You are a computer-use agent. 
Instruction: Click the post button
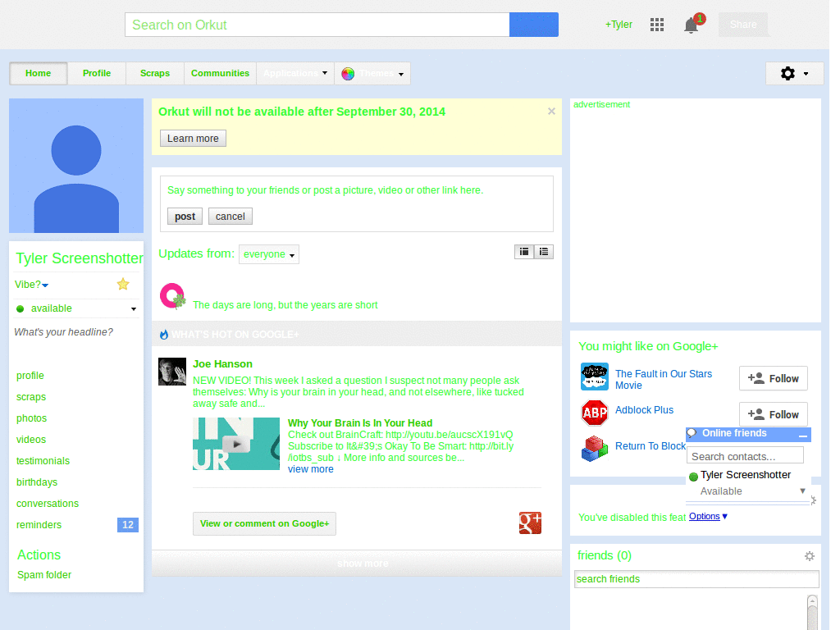coord(185,217)
